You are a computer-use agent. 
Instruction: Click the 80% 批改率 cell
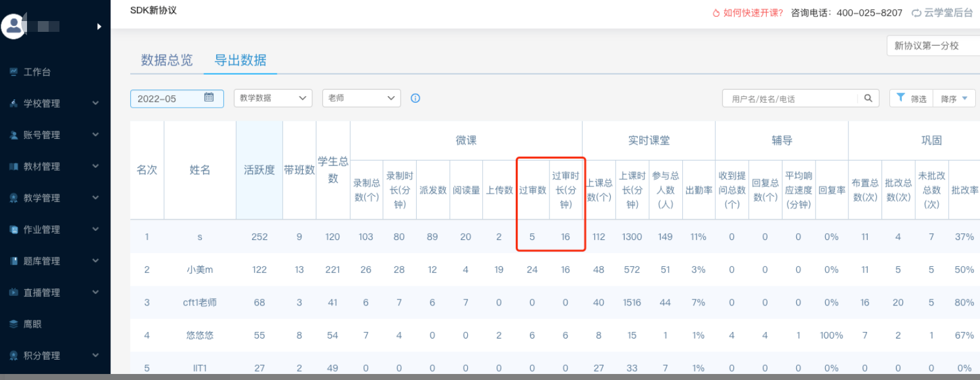(x=964, y=302)
